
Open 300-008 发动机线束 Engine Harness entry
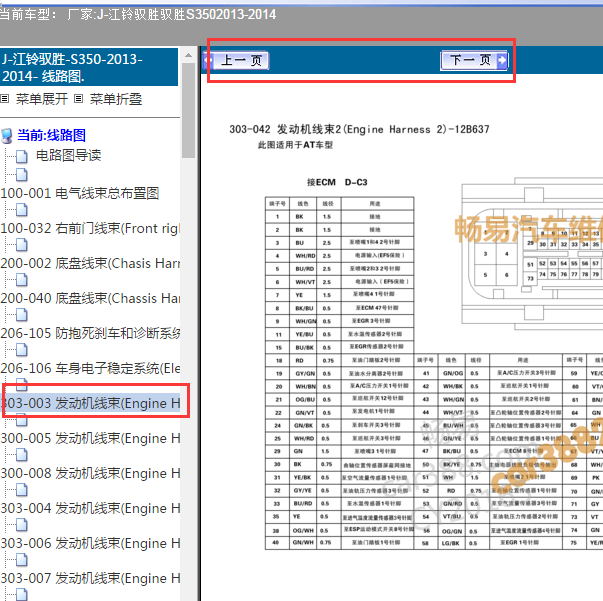pyautogui.click(x=90, y=473)
